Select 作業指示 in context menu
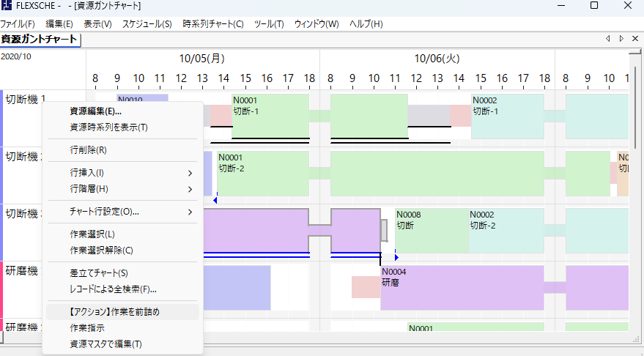This screenshot has height=356, width=644. tap(122, 328)
